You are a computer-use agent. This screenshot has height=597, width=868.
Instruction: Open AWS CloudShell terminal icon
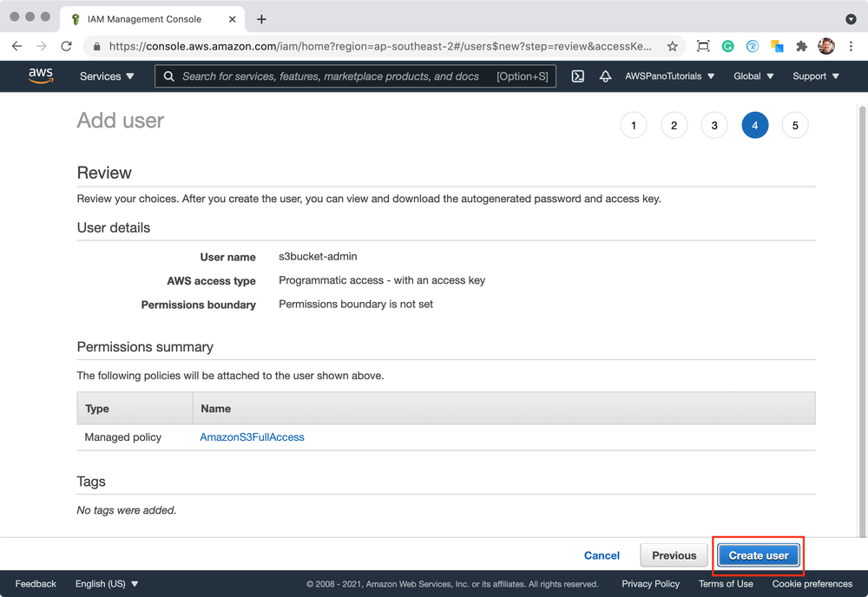(x=577, y=76)
